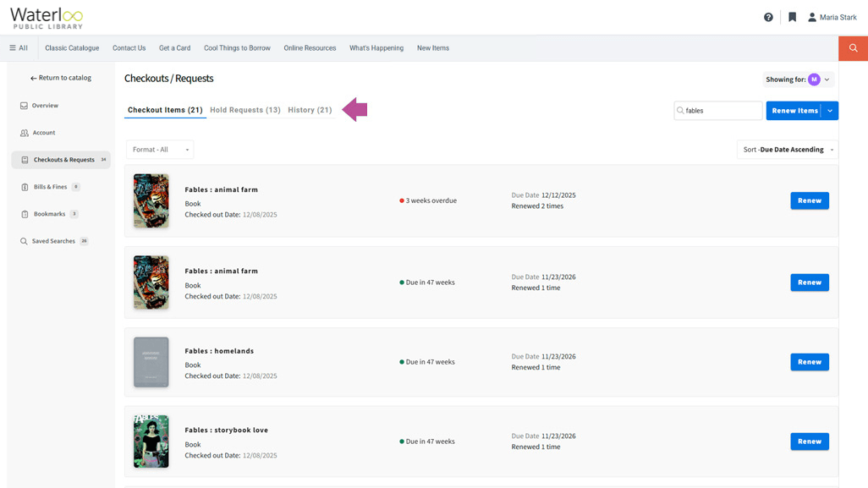The height and width of the screenshot is (488, 868).
Task: Click Return to catalog link
Action: pos(61,77)
